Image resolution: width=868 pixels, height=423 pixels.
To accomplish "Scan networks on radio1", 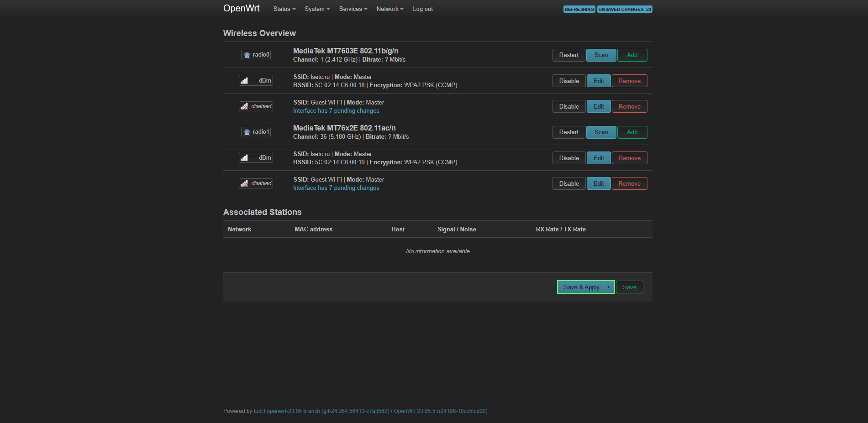I will (x=601, y=132).
